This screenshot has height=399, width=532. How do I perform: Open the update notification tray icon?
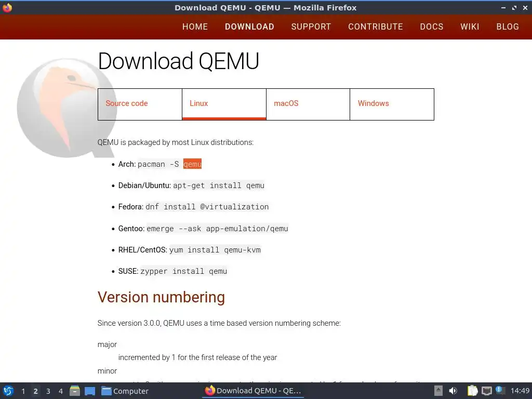click(x=499, y=390)
